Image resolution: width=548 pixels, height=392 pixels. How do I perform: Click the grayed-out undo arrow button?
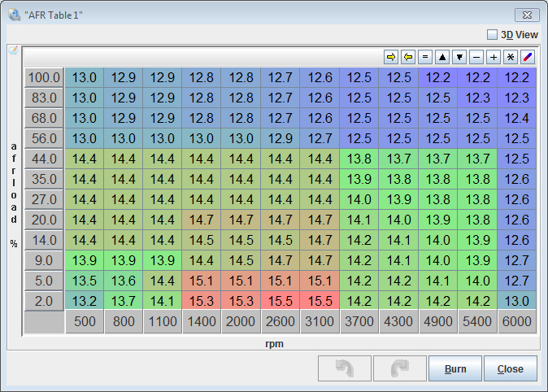pyautogui.click(x=345, y=368)
